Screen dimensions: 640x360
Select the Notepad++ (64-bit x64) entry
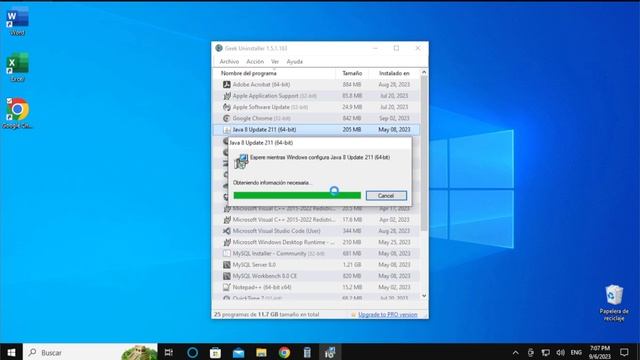316,287
